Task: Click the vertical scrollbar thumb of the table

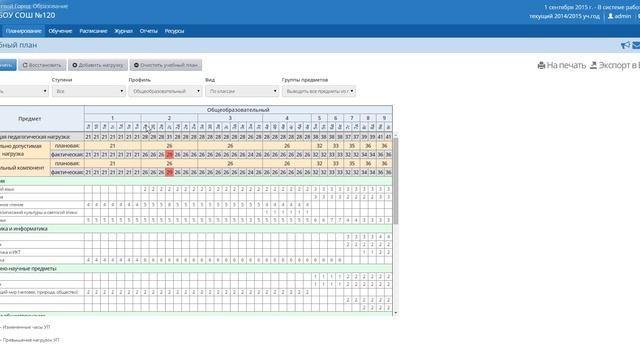Action: [x=395, y=181]
